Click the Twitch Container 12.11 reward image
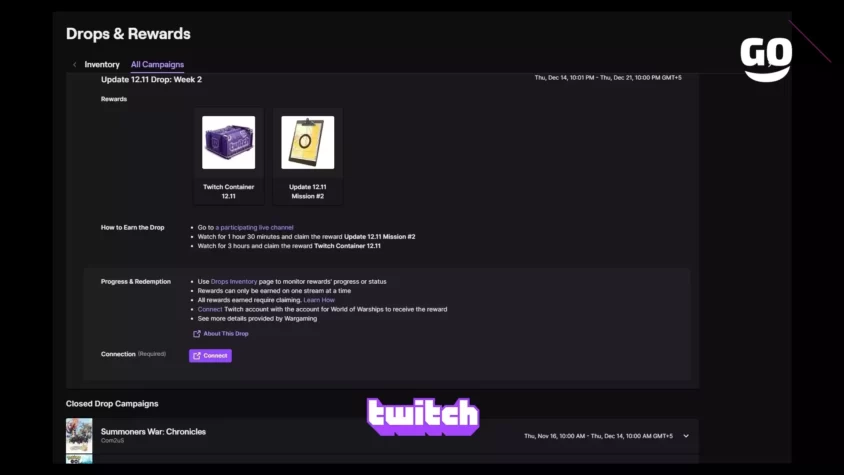 [228, 143]
